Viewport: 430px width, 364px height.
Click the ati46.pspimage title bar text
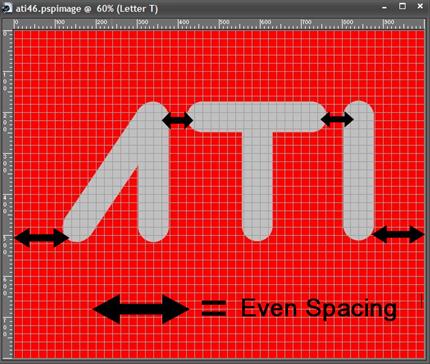click(87, 8)
